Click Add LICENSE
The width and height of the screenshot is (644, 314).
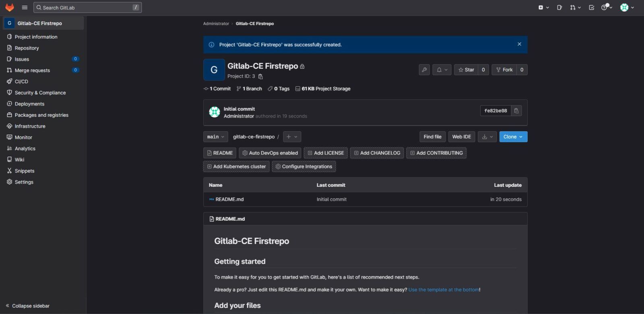(326, 153)
